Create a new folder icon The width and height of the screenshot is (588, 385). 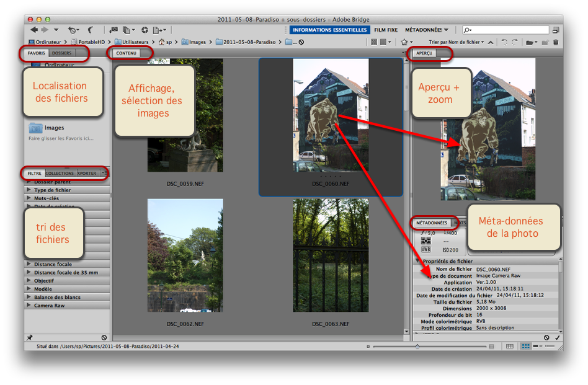point(545,42)
